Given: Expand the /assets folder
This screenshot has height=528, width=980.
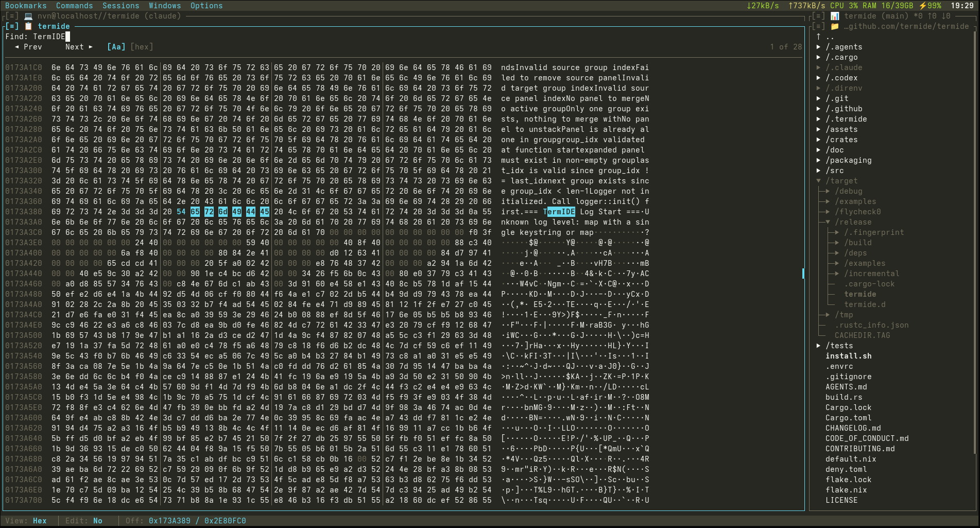Looking at the screenshot, I should coord(818,129).
